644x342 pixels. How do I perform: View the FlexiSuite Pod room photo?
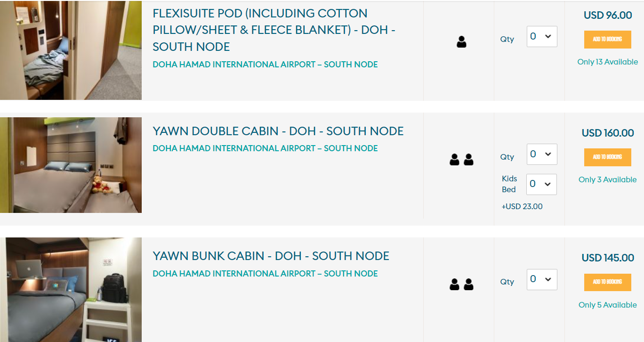pyautogui.click(x=71, y=50)
